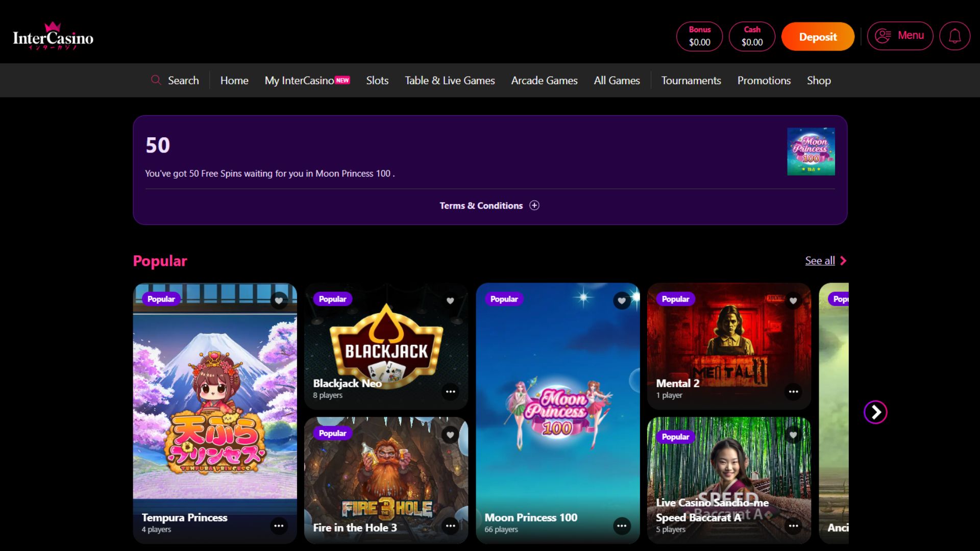Favorite Tempura Princess with heart icon
This screenshot has height=551, width=980.
click(279, 300)
